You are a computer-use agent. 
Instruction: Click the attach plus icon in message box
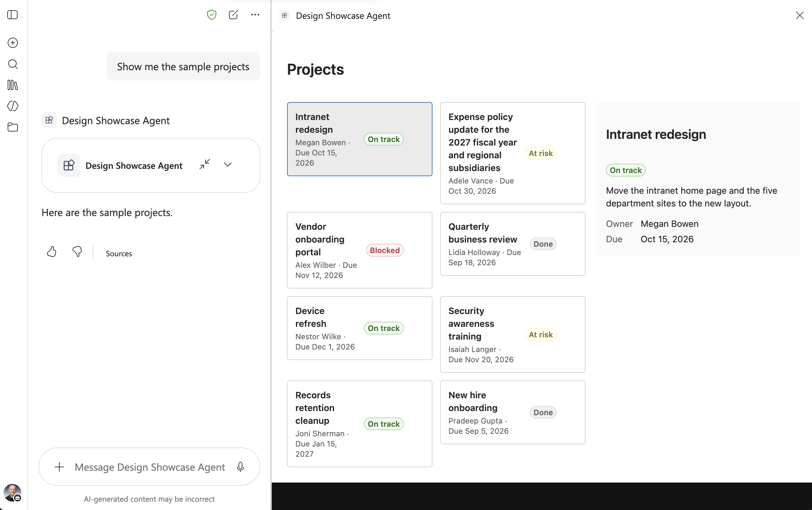[59, 467]
